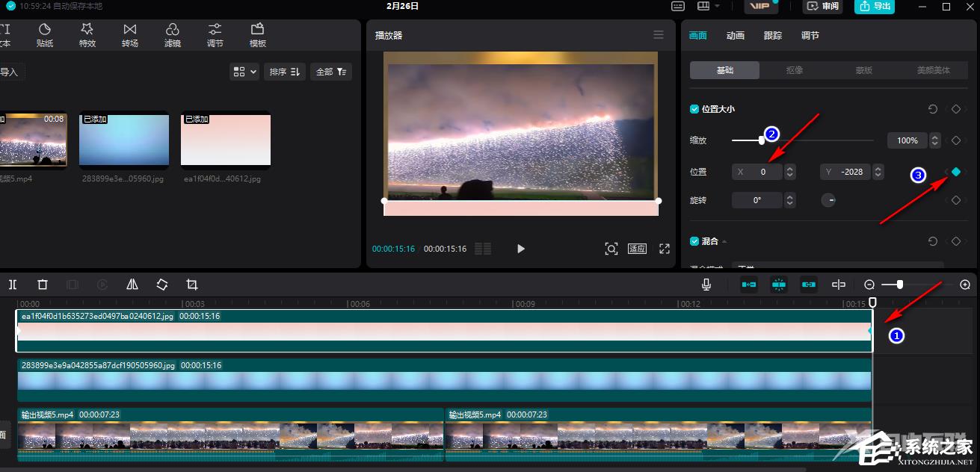Click the player screenshot focus icon
The width and height of the screenshot is (980, 472).
coord(611,249)
